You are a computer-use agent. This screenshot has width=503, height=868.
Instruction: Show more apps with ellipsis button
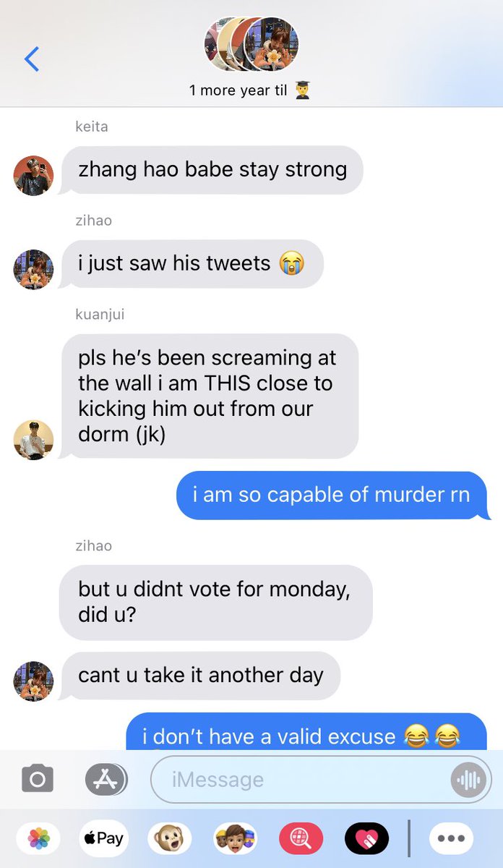(x=452, y=839)
